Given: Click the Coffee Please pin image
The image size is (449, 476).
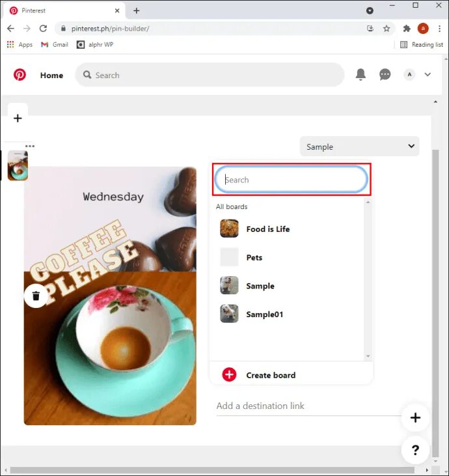Looking at the screenshot, I should point(110,296).
